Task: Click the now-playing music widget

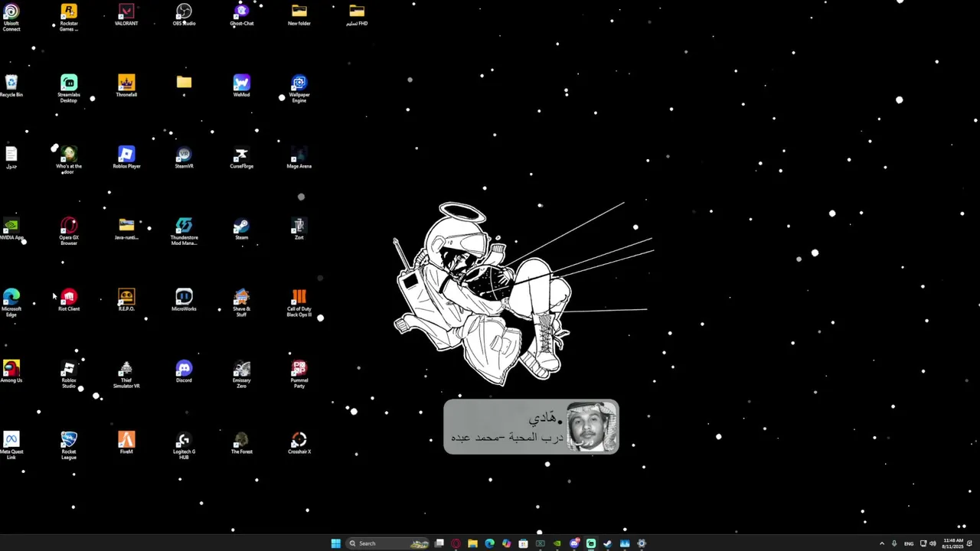Action: (x=531, y=427)
